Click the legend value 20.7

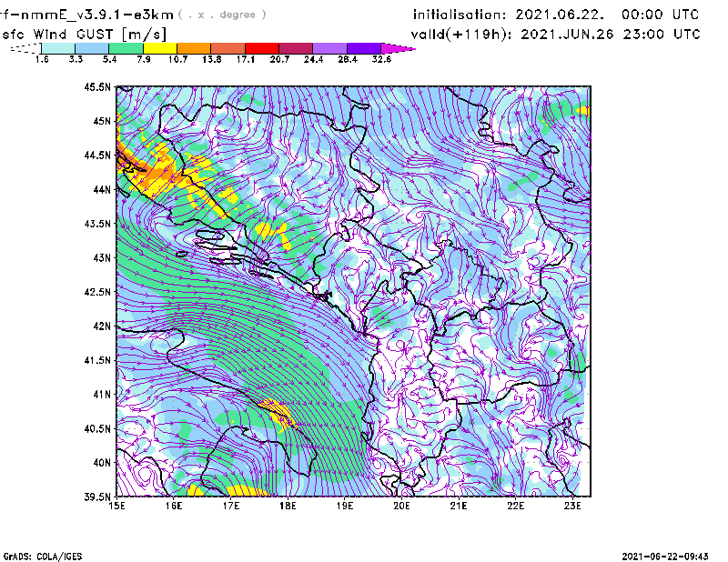point(279,59)
